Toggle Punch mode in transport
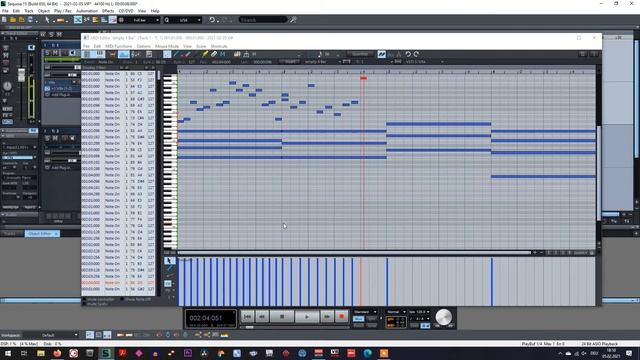 coord(358,325)
